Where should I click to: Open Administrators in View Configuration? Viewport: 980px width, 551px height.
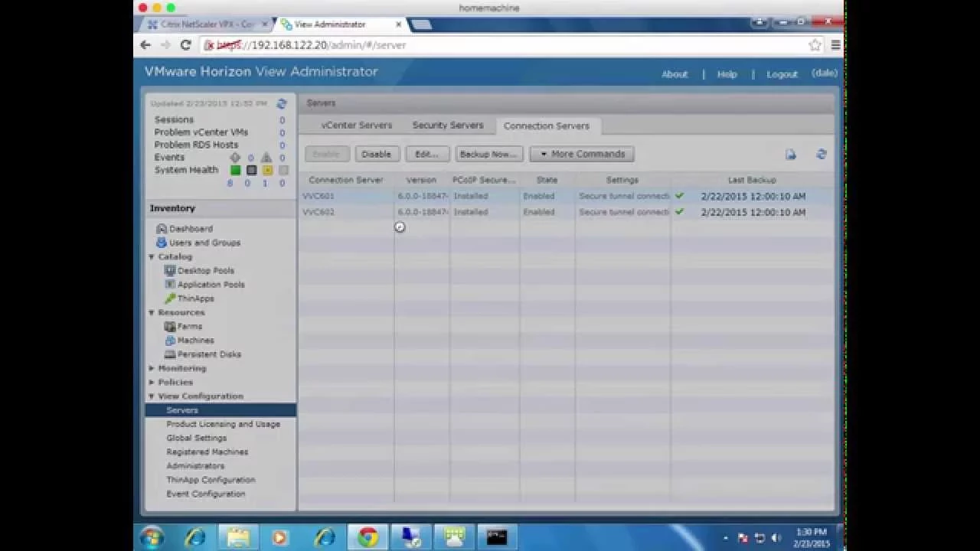195,465
